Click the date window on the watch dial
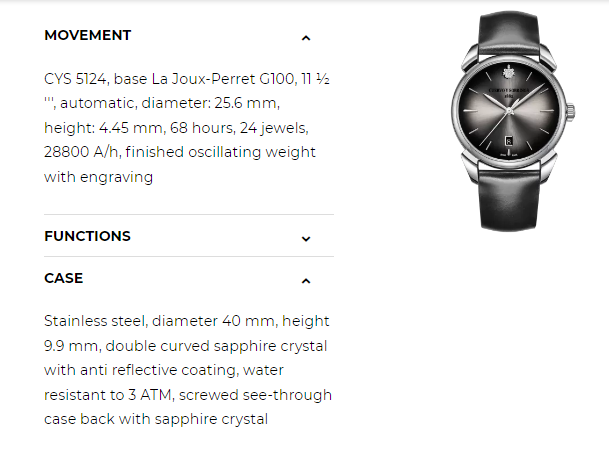Screen dimensions: 609x456 (x=509, y=141)
